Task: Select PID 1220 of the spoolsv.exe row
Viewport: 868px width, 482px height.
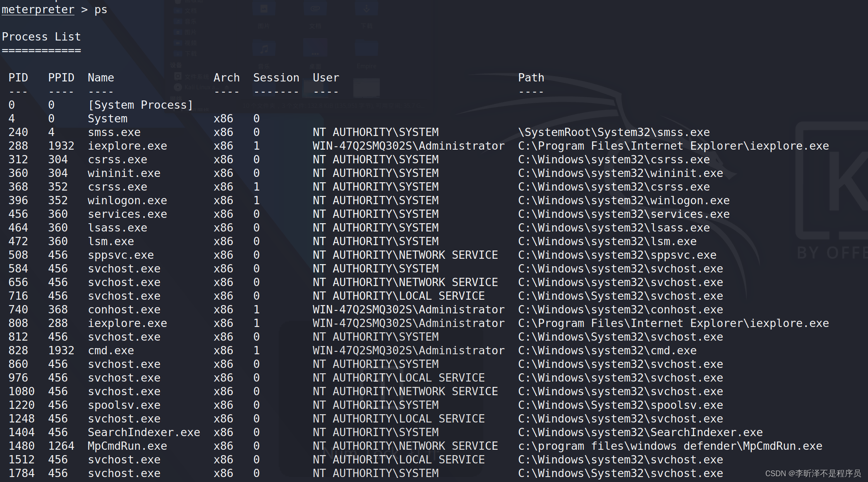Action: click(22, 405)
